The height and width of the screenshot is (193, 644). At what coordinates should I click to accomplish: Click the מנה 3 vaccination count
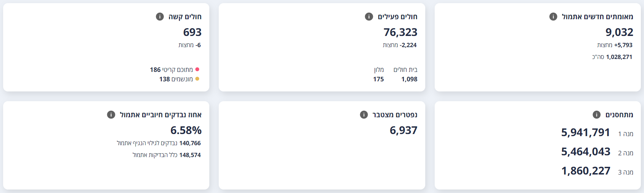click(x=586, y=171)
